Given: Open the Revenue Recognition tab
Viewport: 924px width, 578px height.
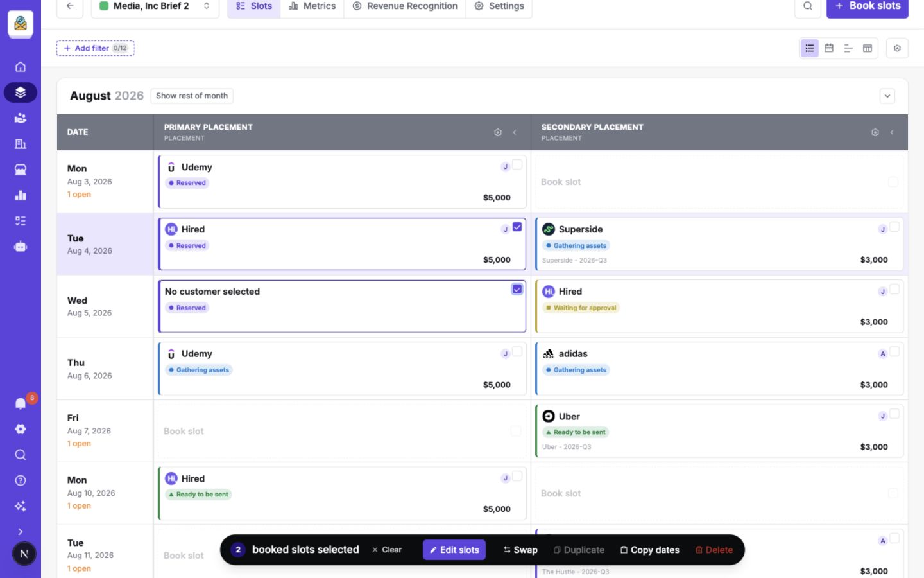Looking at the screenshot, I should pos(405,6).
